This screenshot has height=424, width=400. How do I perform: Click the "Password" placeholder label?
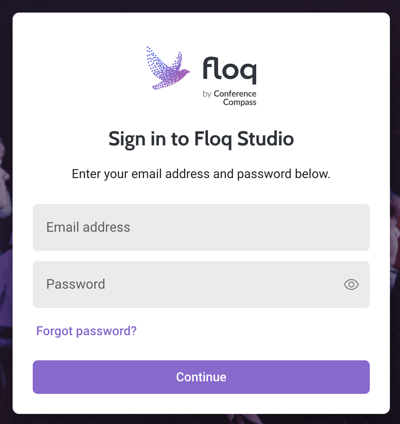click(x=76, y=284)
